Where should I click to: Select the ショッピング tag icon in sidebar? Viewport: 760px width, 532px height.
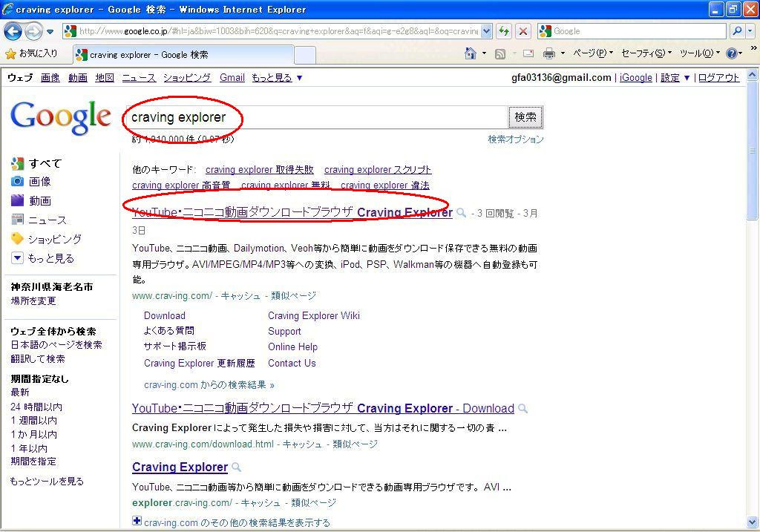[18, 238]
